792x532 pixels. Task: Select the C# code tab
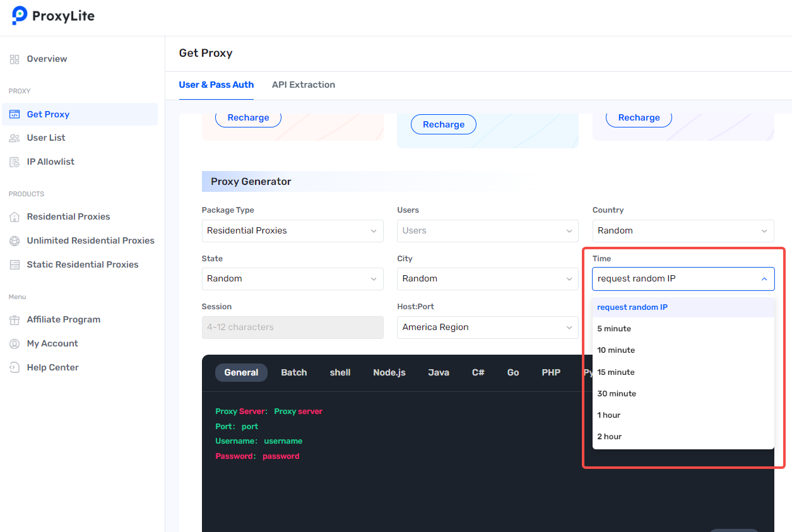click(478, 372)
